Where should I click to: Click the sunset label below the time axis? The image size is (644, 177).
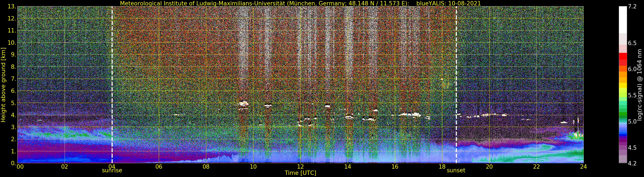point(456,171)
